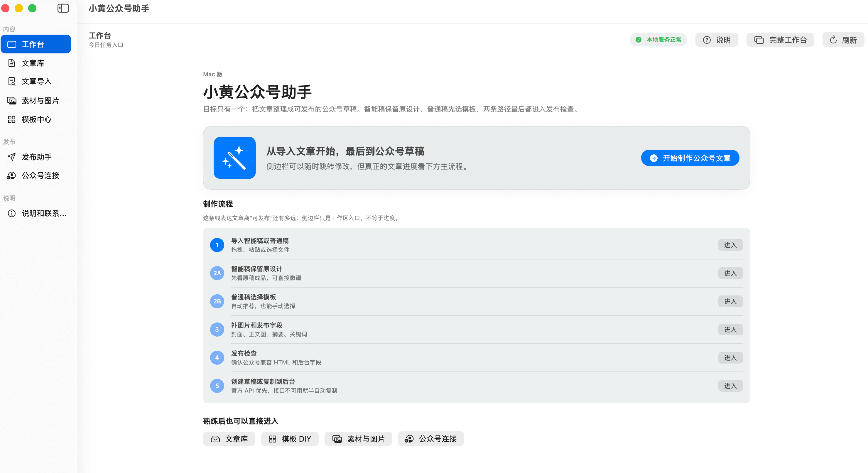This screenshot has width=868, height=473.
Task: Click 进入 for 普通稿选择模板
Action: coord(730,301)
